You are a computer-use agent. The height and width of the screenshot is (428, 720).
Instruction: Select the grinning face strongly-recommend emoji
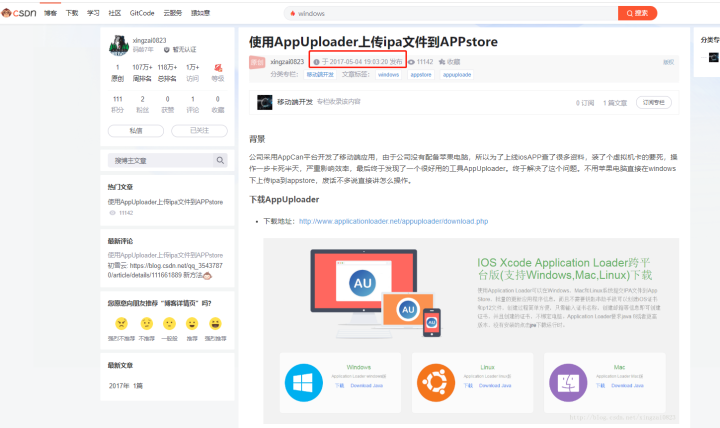coord(215,323)
